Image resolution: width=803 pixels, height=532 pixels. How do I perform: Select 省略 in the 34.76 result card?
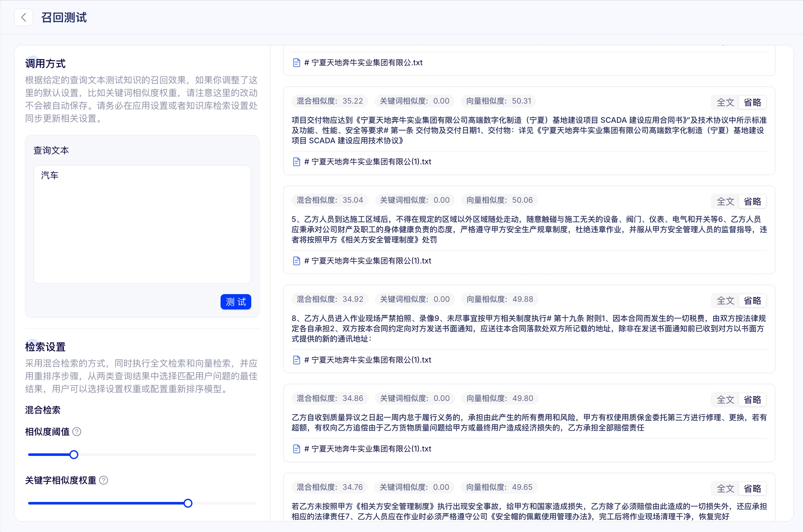[x=752, y=489]
